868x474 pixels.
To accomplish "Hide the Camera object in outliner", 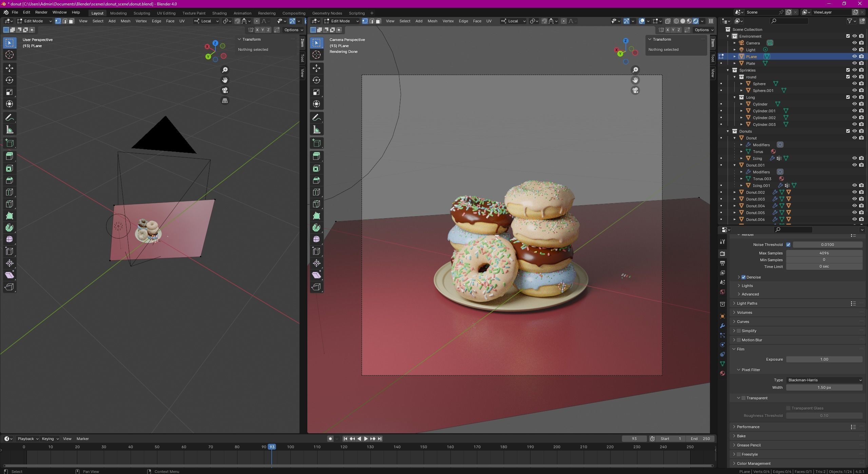I will click(854, 43).
